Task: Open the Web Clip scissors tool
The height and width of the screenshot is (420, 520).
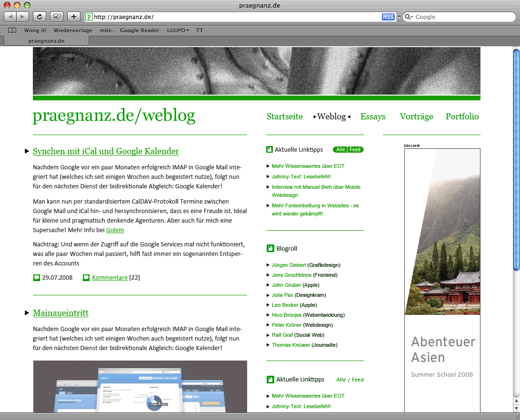Action: pyautogui.click(x=57, y=17)
